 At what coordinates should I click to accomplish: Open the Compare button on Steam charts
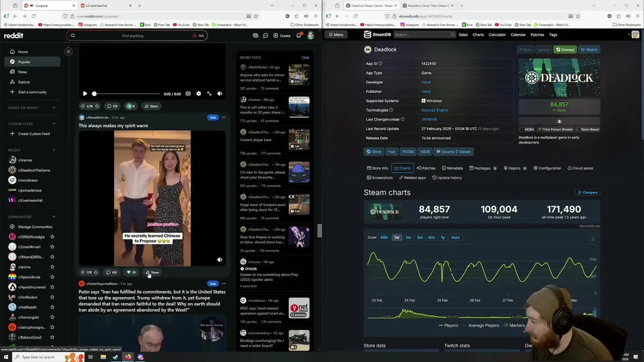587,193
